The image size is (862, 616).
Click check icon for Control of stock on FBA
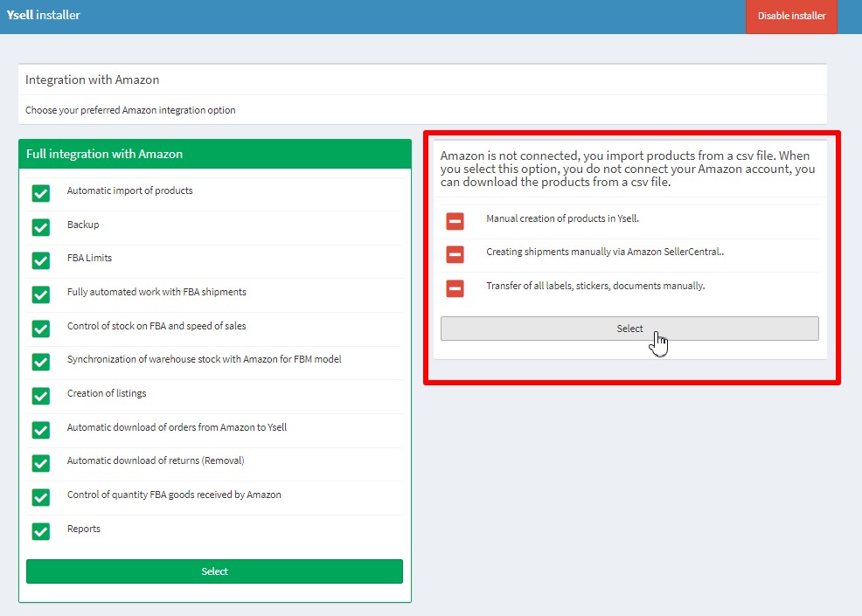click(x=41, y=329)
